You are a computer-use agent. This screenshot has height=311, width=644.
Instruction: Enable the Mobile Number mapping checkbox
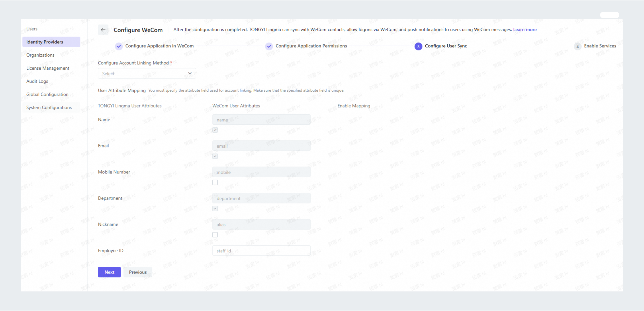[215, 182]
